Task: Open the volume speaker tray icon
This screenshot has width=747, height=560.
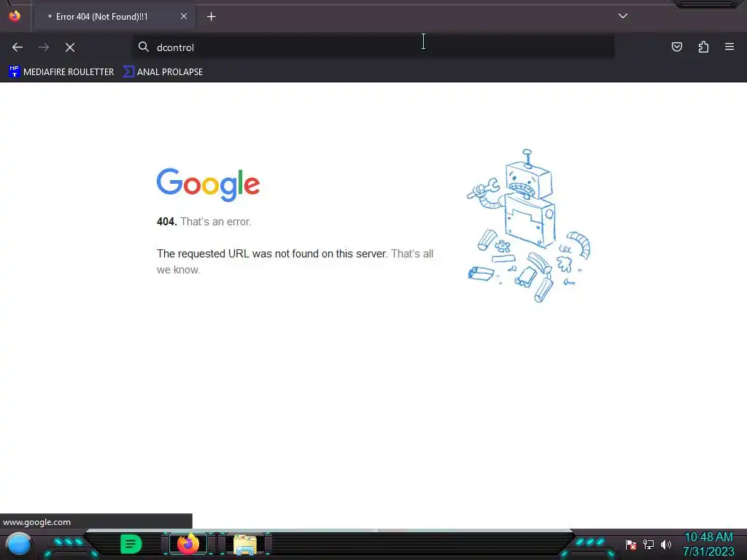Action: click(x=666, y=544)
